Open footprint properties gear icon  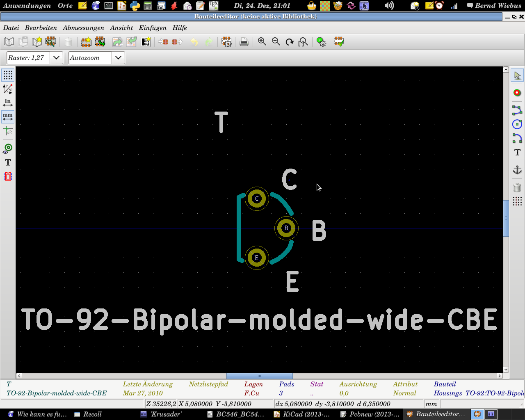click(226, 42)
